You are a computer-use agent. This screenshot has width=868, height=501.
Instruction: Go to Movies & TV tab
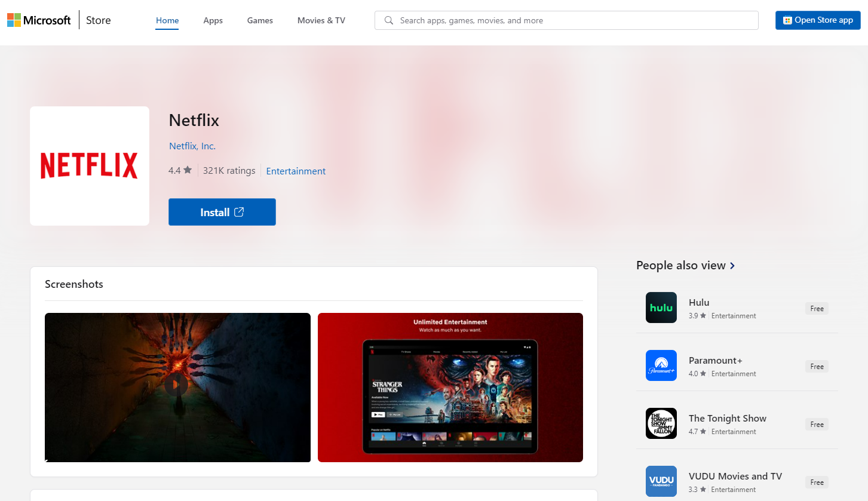321,20
